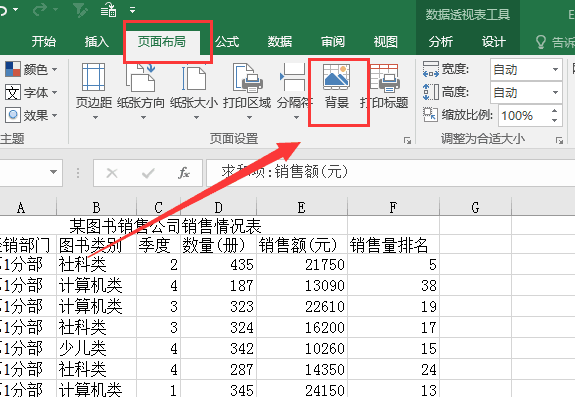
Task: Click the cell with value 435
Action: pyautogui.click(x=219, y=264)
